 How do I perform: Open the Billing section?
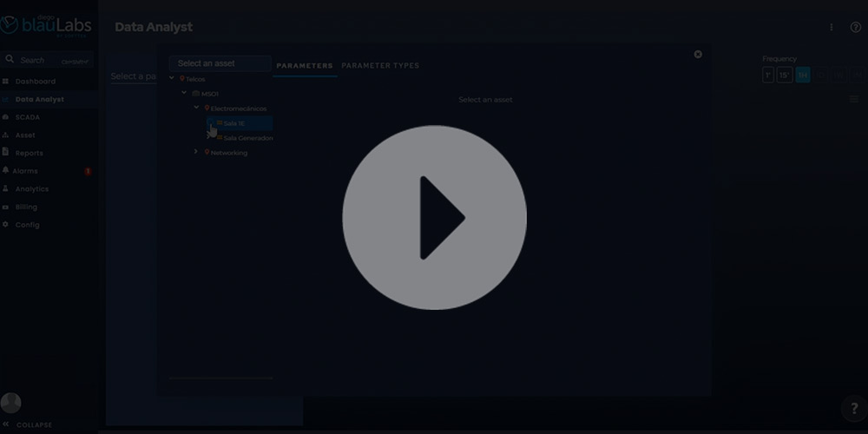click(26, 207)
